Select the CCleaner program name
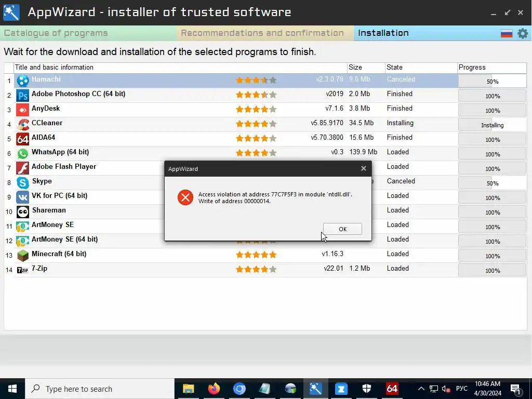532x399 pixels. pyautogui.click(x=47, y=123)
